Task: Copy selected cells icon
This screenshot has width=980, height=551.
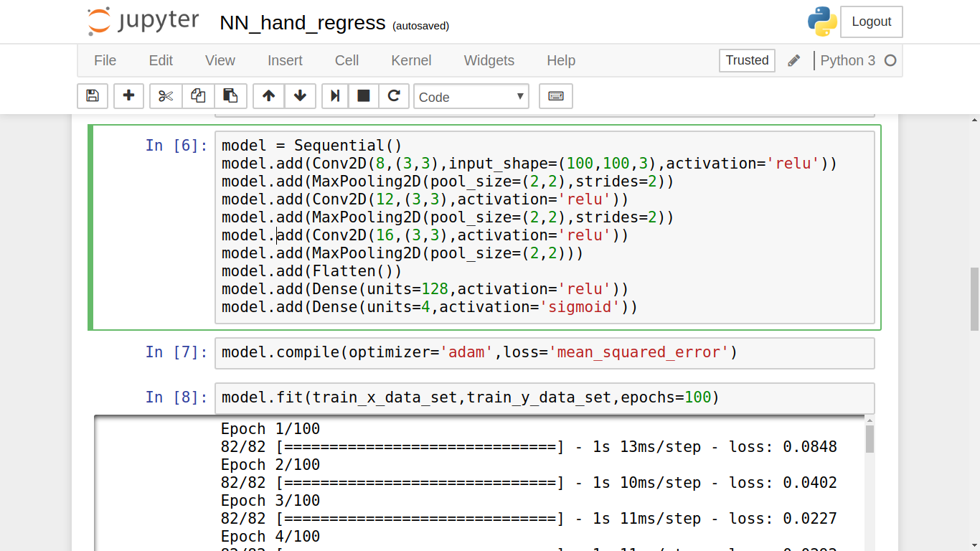Action: pyautogui.click(x=198, y=96)
